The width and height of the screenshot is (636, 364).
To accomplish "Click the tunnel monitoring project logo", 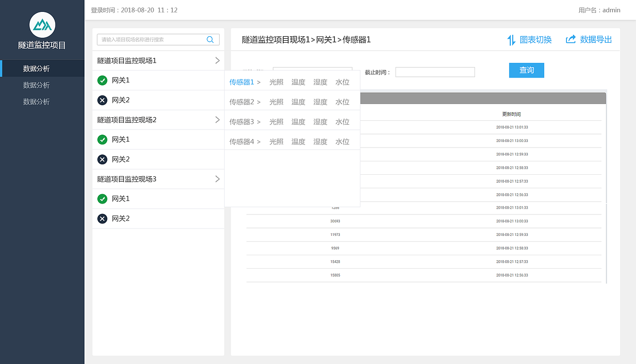I will click(42, 25).
